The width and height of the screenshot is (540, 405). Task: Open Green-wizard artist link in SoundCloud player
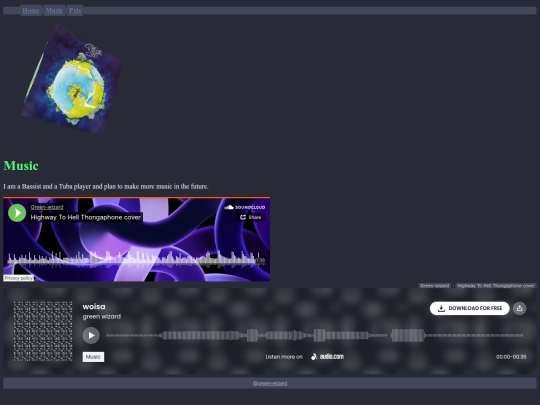click(x=47, y=207)
